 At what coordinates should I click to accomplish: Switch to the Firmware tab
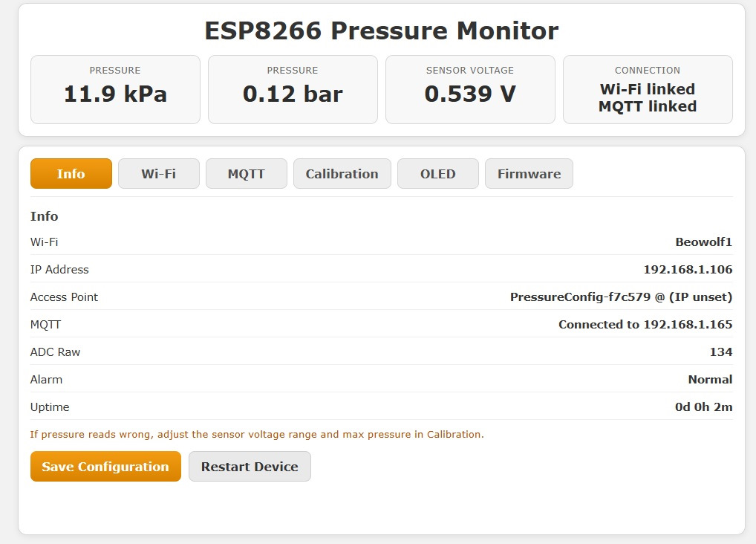529,174
